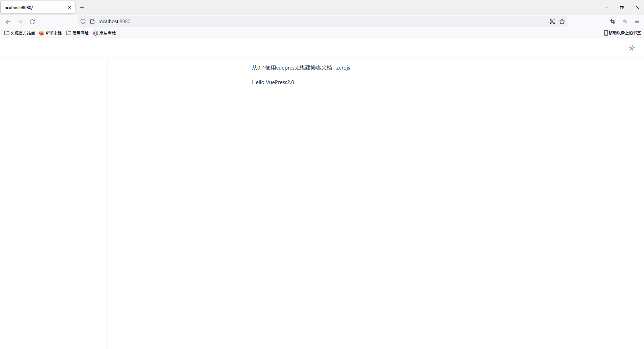Click the text Hello VuePress2.0
Image resolution: width=644 pixels, height=349 pixels.
(x=273, y=82)
